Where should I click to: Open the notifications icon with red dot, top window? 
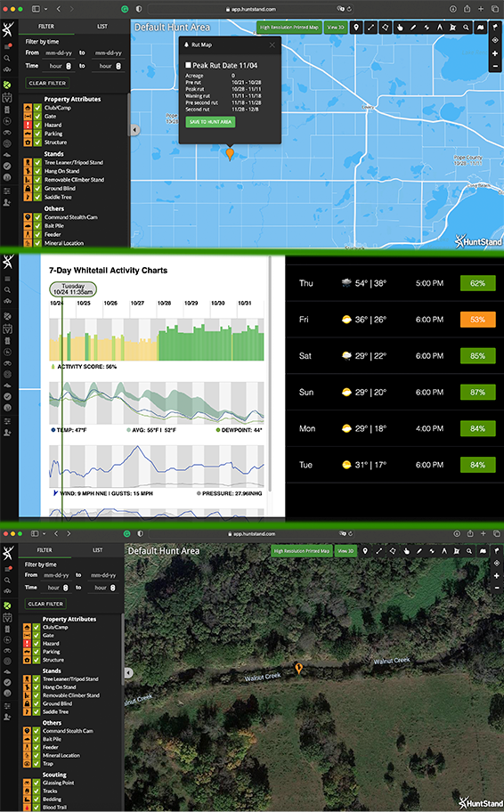click(x=7, y=47)
